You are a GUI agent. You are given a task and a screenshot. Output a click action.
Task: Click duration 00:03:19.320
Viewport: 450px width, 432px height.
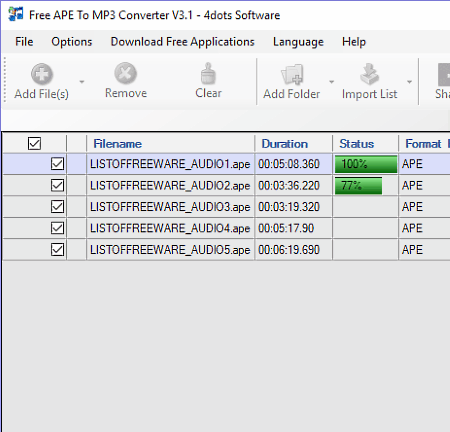pyautogui.click(x=289, y=207)
